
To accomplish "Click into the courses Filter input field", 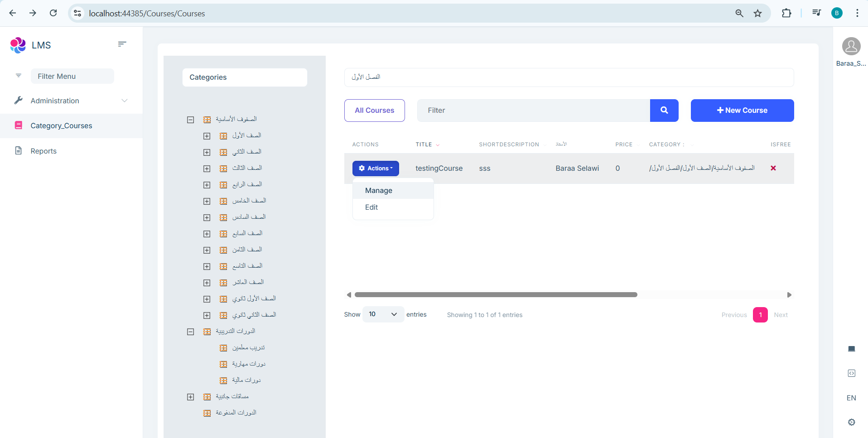I will click(534, 111).
